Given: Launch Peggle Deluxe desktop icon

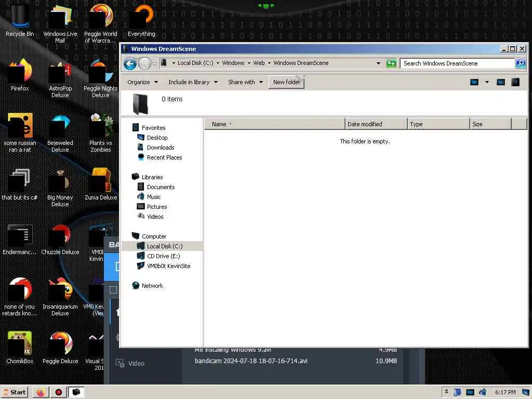Looking at the screenshot, I should (x=60, y=348).
